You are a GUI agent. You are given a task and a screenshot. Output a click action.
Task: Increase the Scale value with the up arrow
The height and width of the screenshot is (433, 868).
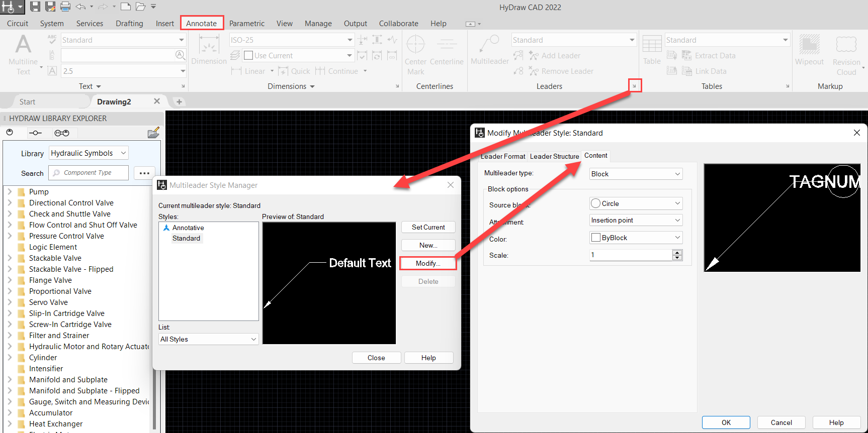[x=677, y=252]
